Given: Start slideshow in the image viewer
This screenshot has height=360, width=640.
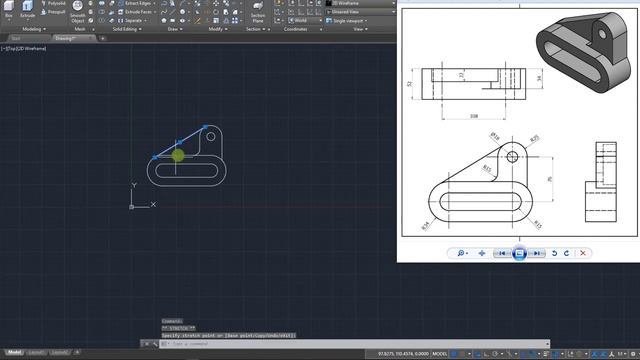Looking at the screenshot, I should (x=519, y=253).
